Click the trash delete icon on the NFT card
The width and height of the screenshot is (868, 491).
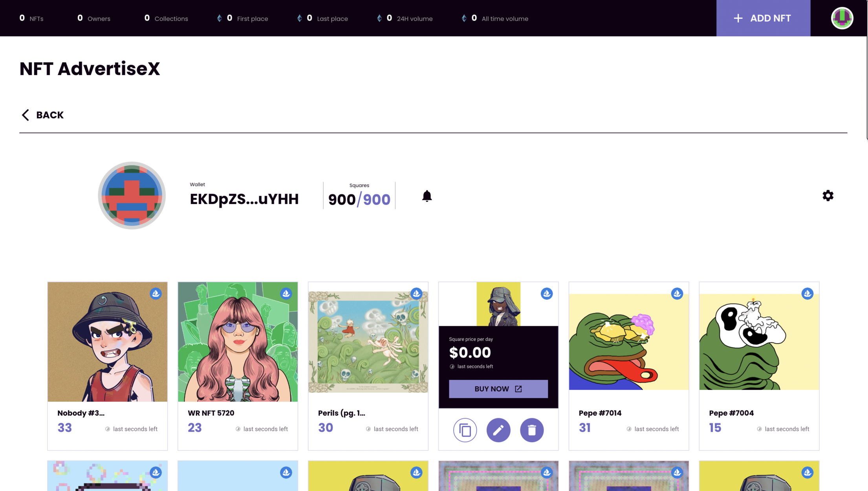coord(532,430)
